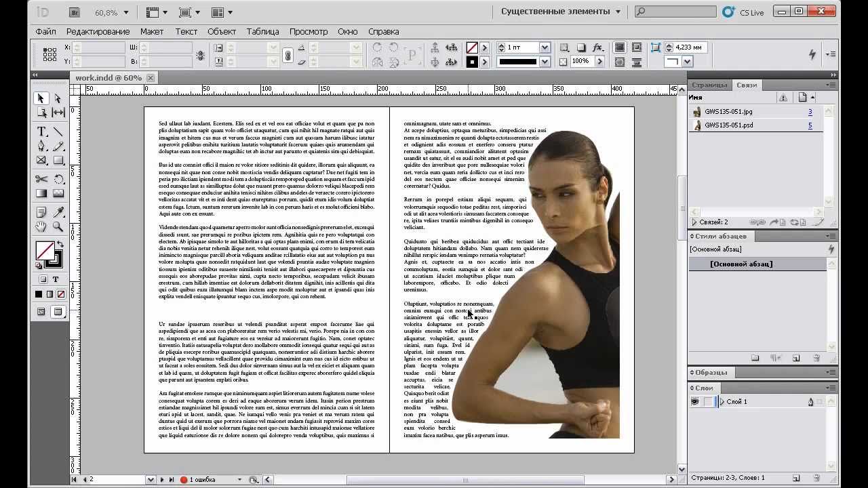Screen dimensions: 868x488
Task: Toggle visibility eye of Слой 1
Action: pyautogui.click(x=695, y=402)
